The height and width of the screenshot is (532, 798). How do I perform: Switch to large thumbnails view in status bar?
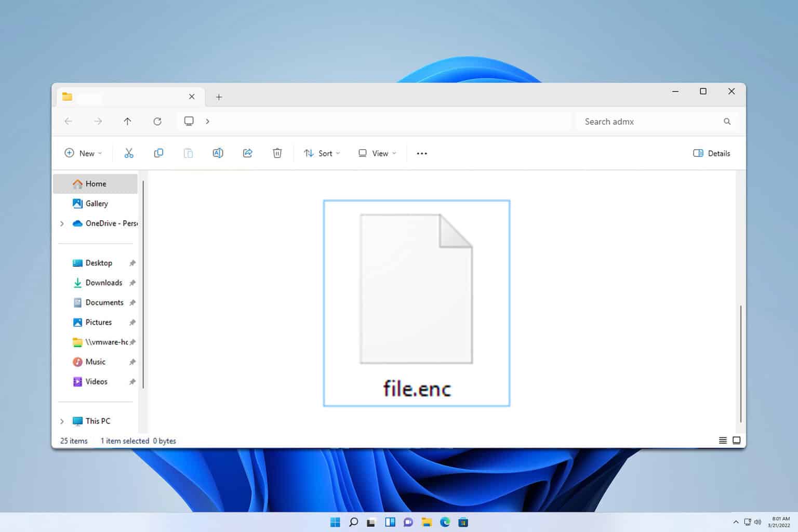[x=736, y=441]
